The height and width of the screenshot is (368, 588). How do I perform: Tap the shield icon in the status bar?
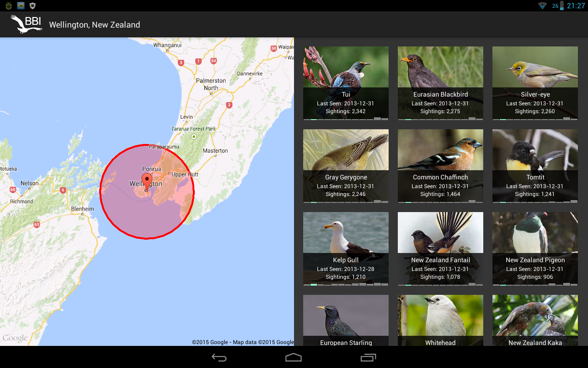32,6
